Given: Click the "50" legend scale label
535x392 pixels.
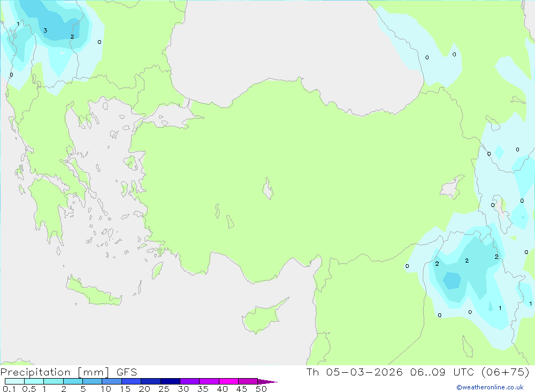Looking at the screenshot, I should [261, 389].
